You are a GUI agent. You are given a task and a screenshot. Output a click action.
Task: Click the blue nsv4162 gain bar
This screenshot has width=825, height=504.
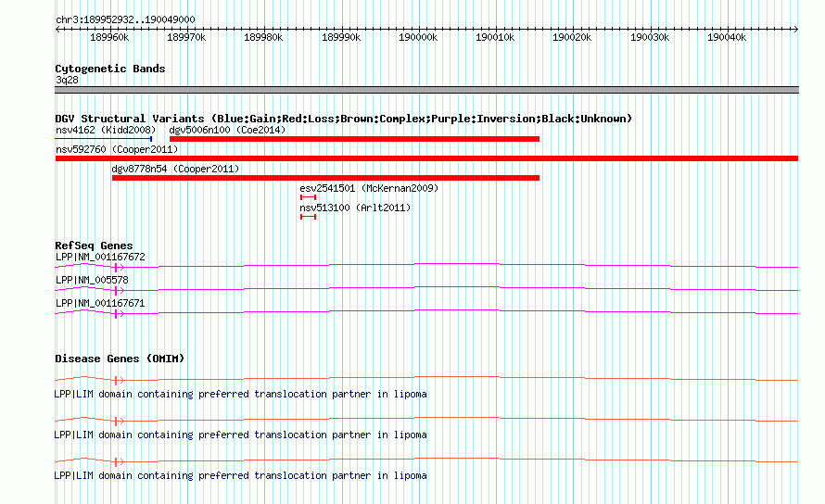pyautogui.click(x=104, y=139)
